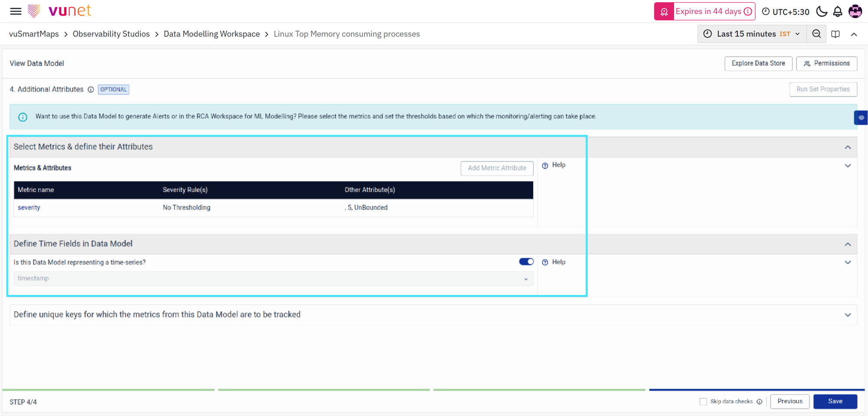
Task: Go to Observability Studios breadcrumb
Action: click(111, 34)
